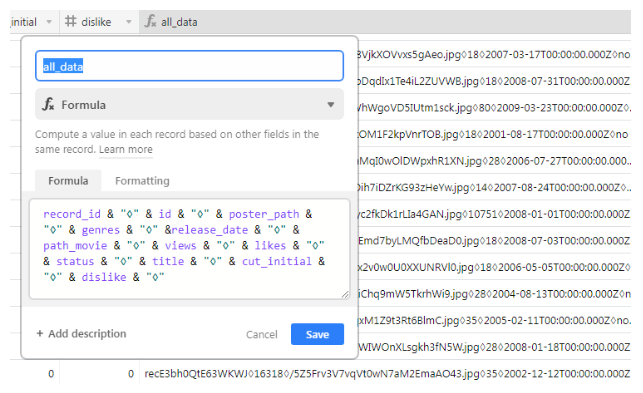Switch to the Formatting tab
The image size is (643, 393).
point(142,181)
